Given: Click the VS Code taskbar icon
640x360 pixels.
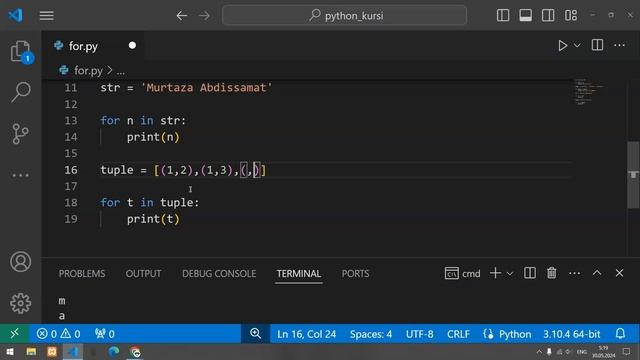Looking at the screenshot, I should tap(73, 352).
